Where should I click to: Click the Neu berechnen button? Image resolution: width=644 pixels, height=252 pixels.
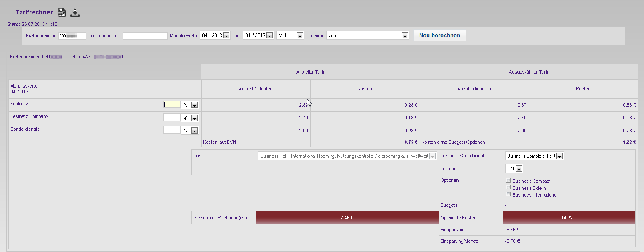click(439, 36)
